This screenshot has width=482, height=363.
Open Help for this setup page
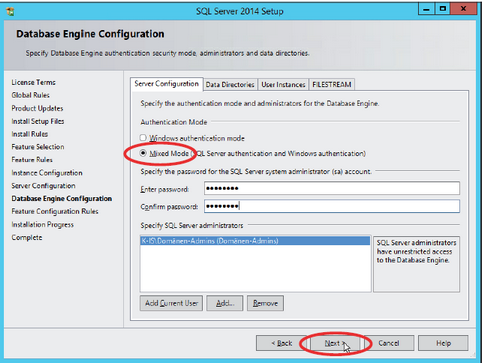point(443,343)
